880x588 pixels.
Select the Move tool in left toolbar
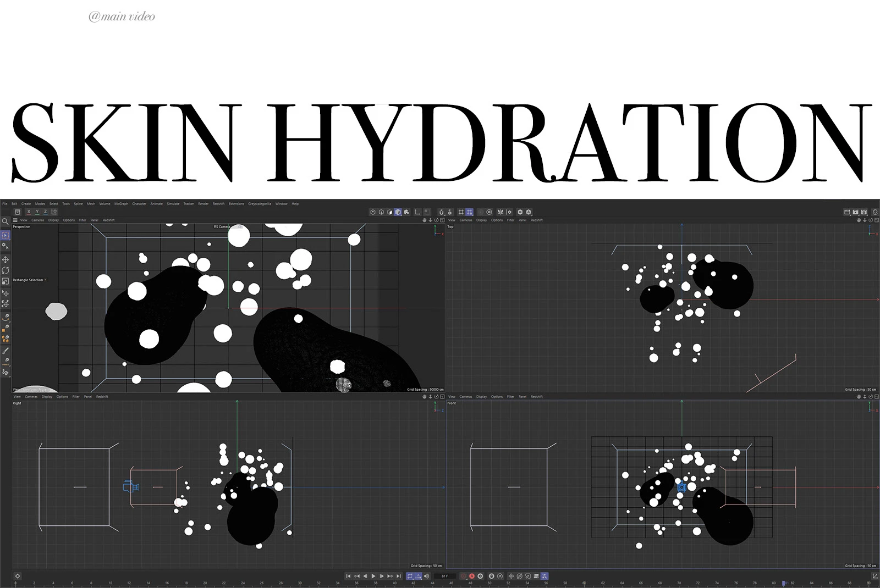[x=5, y=259]
